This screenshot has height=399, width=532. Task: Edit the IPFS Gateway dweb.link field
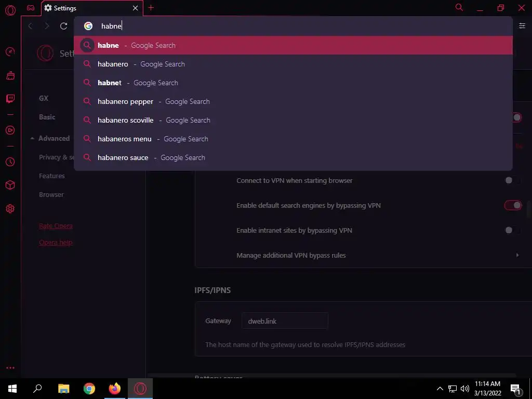click(285, 321)
